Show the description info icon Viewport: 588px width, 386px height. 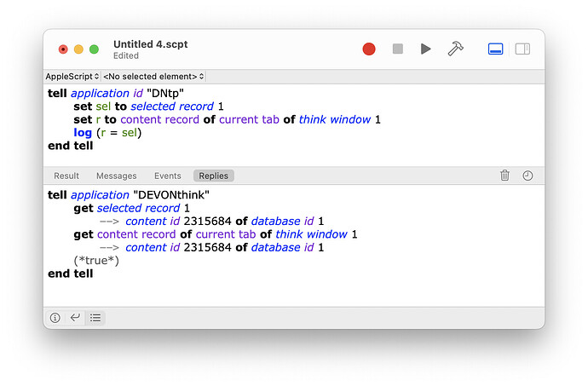click(55, 318)
